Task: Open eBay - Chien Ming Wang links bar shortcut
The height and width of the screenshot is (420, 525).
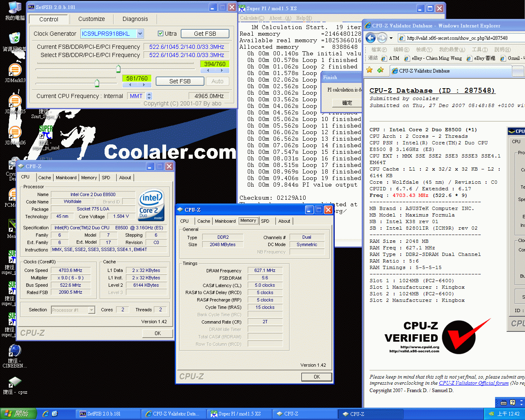Action: (x=433, y=58)
